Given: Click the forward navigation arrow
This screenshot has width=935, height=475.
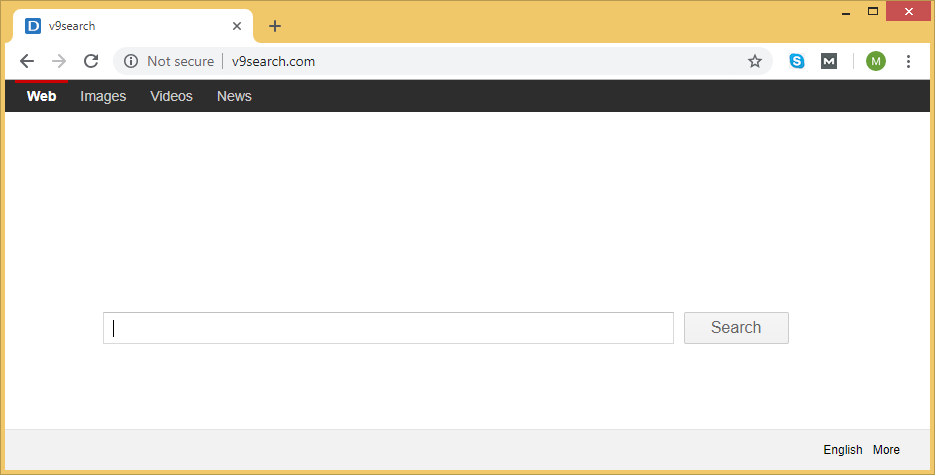Looking at the screenshot, I should 59,61.
